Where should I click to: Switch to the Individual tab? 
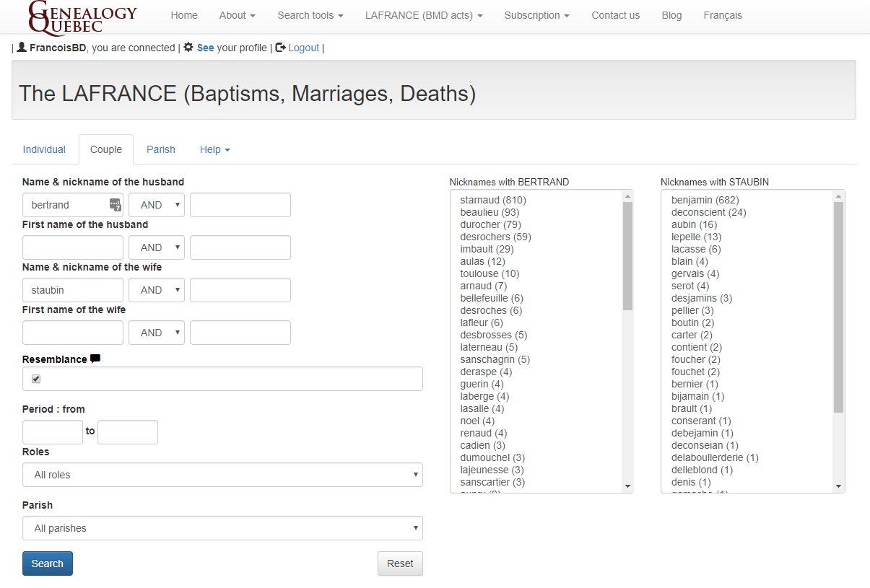point(44,149)
